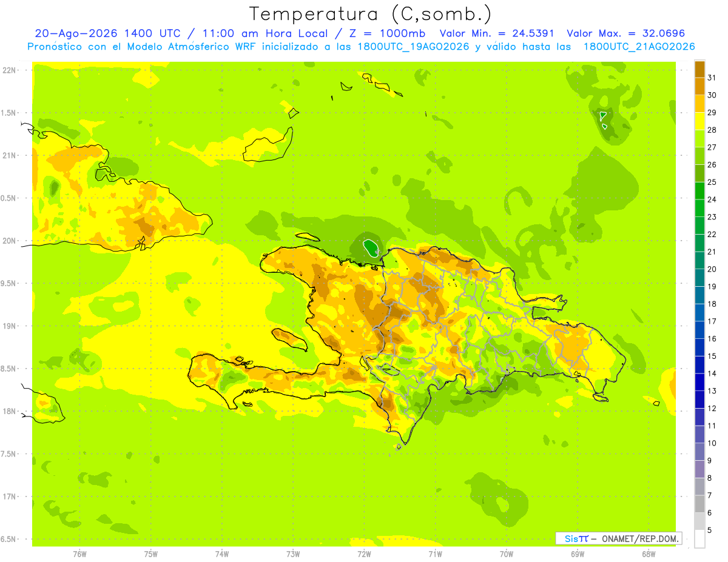The height and width of the screenshot is (562, 728).
Task: Click the title 'Temperatura (C,somb.)'
Action: (370, 13)
